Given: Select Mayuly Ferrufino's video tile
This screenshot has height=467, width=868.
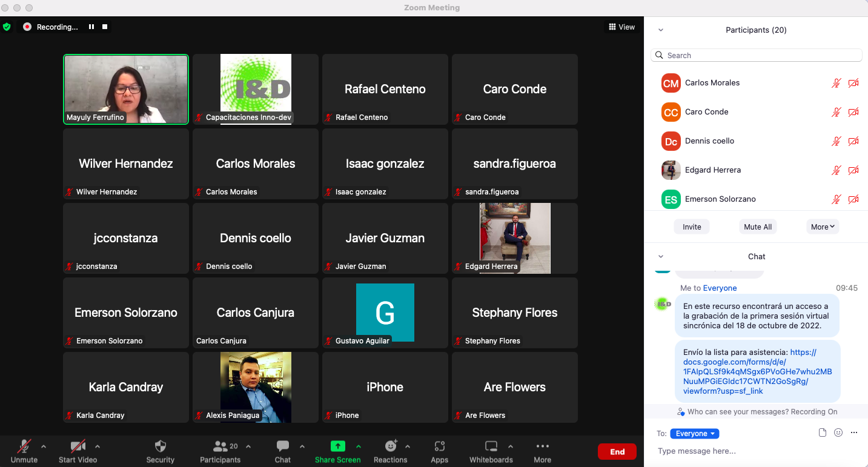Looking at the screenshot, I should [x=126, y=89].
